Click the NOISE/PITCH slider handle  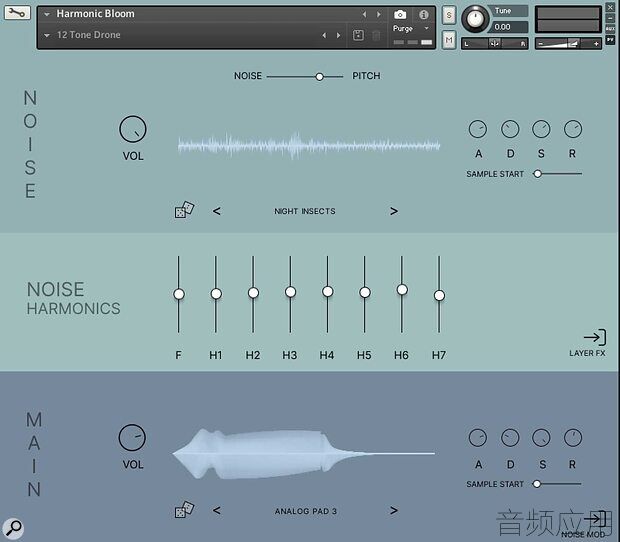[319, 77]
